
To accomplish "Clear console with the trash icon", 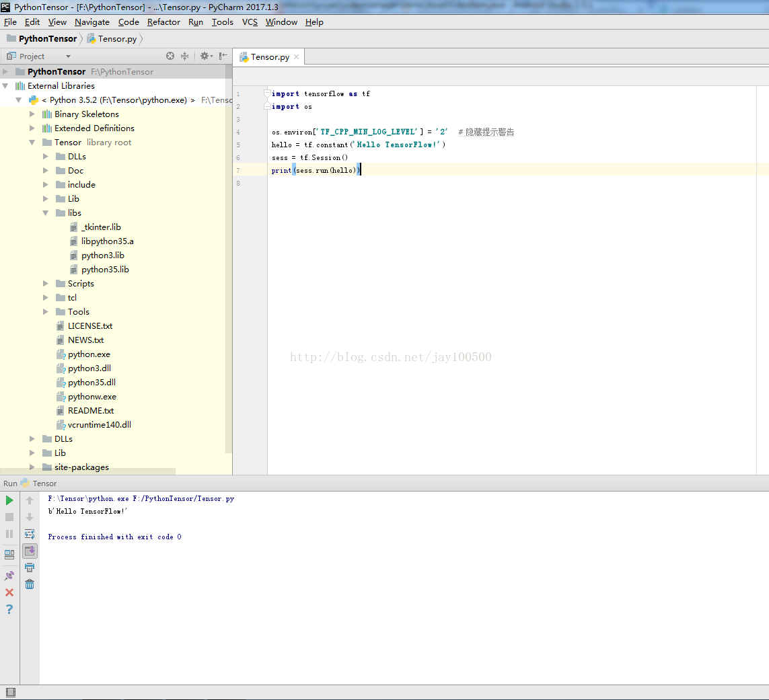I will (30, 584).
